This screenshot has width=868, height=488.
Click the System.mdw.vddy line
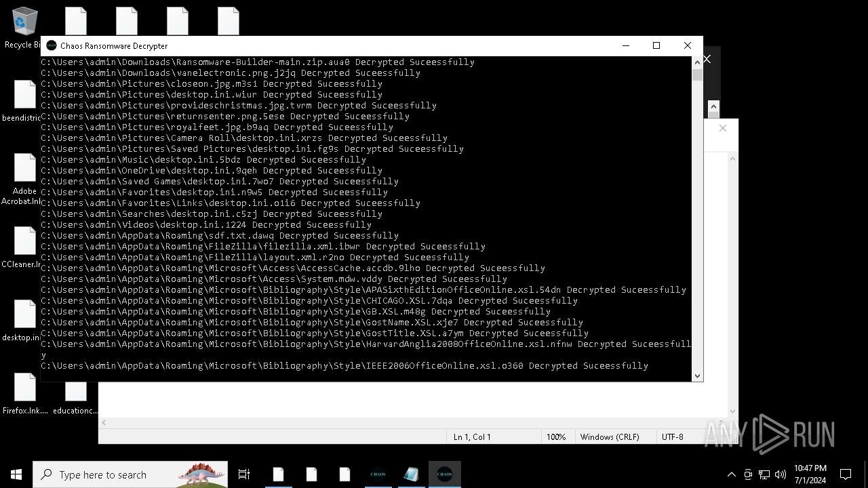coord(274,279)
